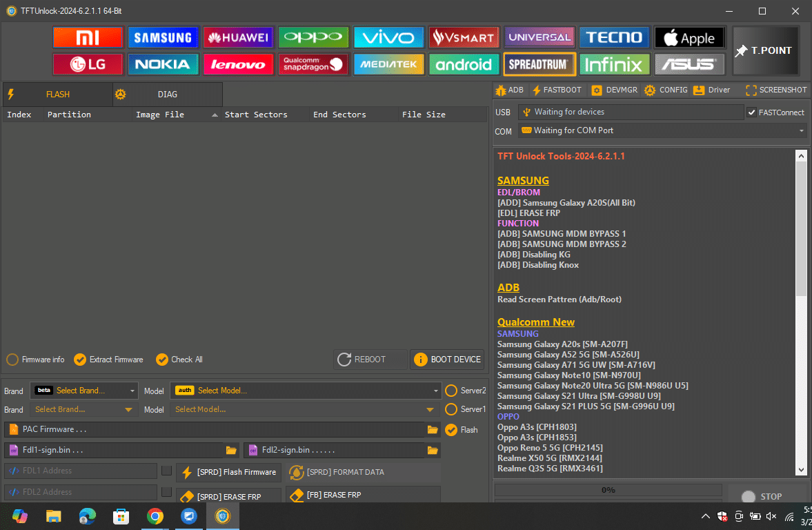Select the SAMSUNG brand tab
The height and width of the screenshot is (530, 812).
[x=163, y=37]
